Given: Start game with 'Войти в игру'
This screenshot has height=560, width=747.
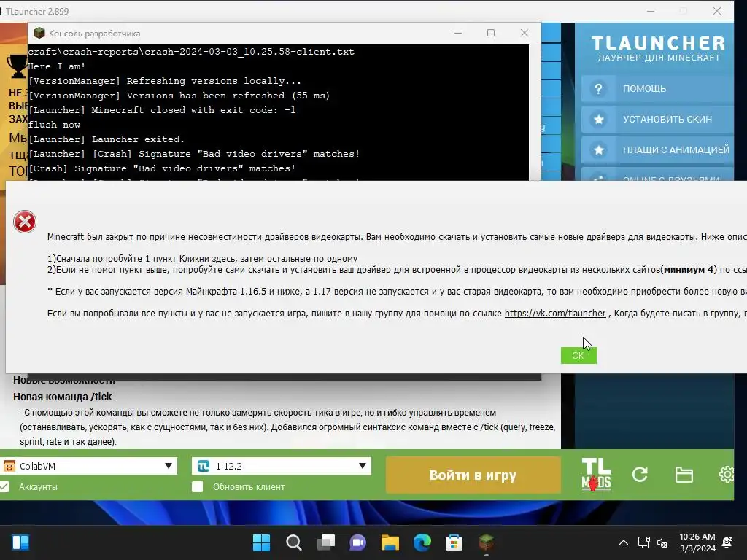Looking at the screenshot, I should (x=473, y=475).
